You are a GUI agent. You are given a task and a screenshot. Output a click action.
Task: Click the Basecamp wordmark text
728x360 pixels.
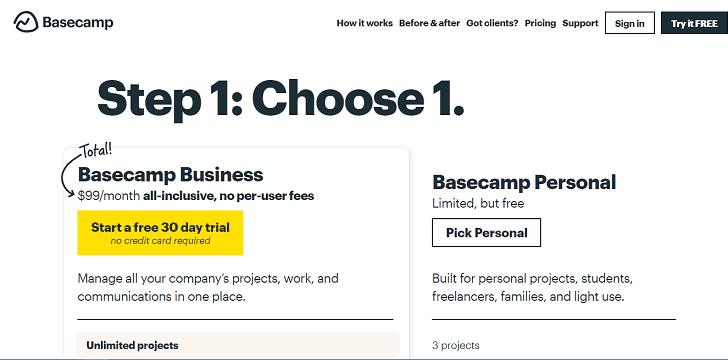point(78,22)
